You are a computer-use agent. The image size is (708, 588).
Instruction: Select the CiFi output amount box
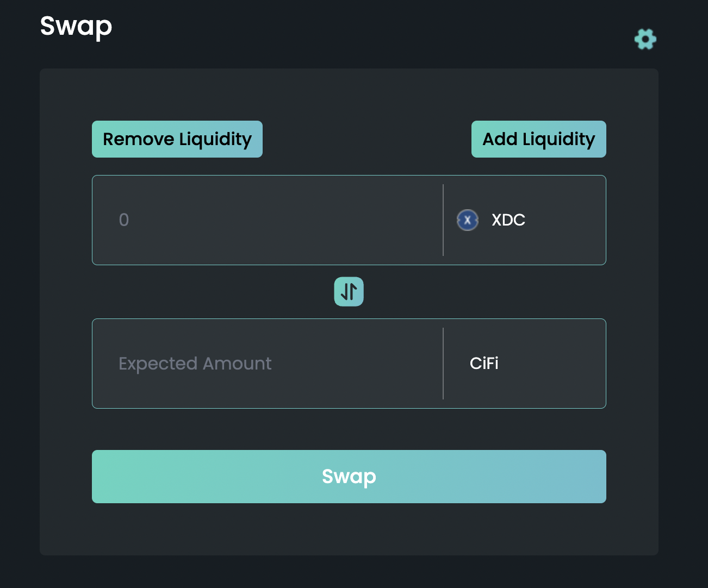point(268,364)
